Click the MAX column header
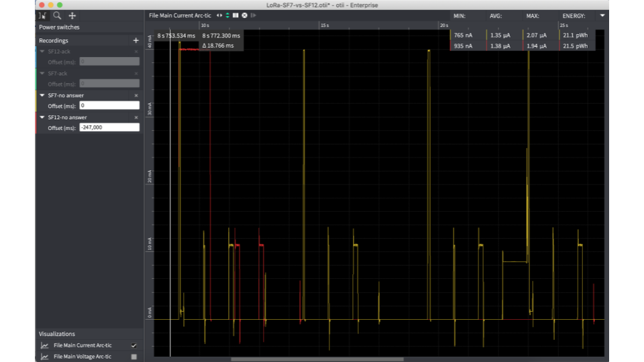The height and width of the screenshot is (362, 644). 533,16
